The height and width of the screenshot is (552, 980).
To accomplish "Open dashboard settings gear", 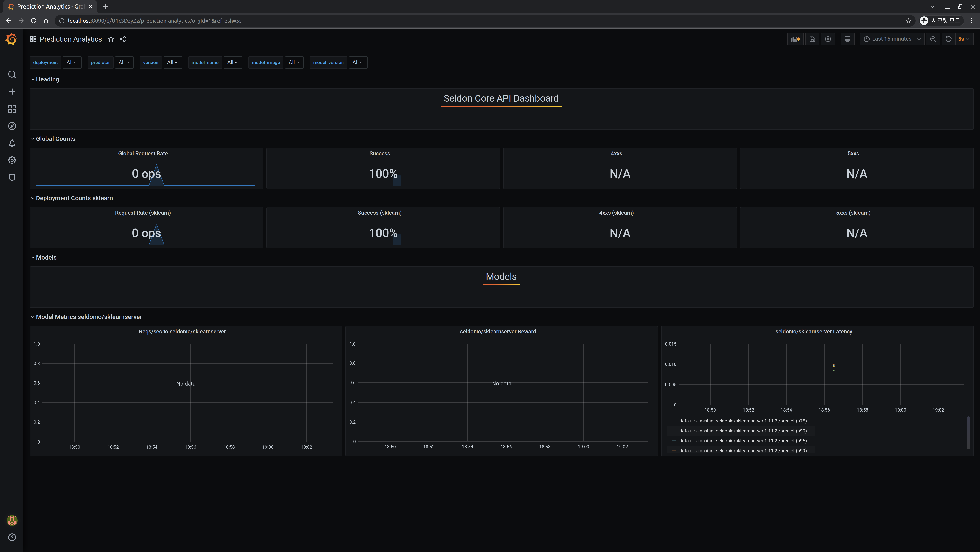I will pyautogui.click(x=828, y=39).
